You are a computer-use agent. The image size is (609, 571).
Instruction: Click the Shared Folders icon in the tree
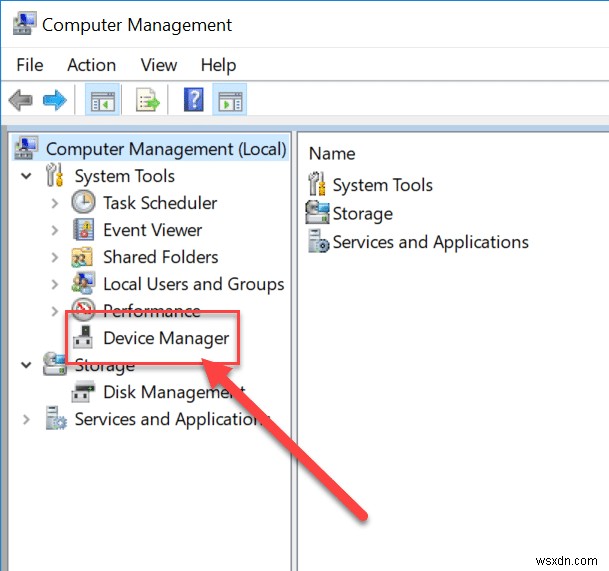click(x=84, y=257)
